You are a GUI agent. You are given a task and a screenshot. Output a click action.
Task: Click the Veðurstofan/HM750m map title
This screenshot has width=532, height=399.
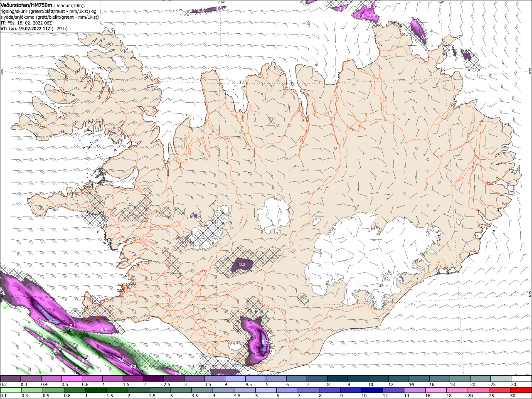[27, 5]
